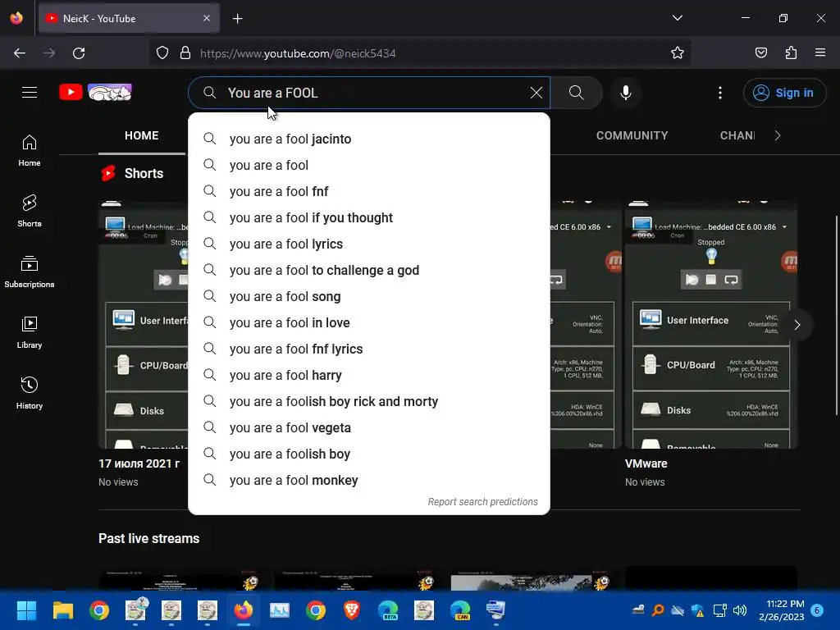The height and width of the screenshot is (630, 840).
Task: Pick suggestion 'you are a fool lyrics'
Action: 369,244
